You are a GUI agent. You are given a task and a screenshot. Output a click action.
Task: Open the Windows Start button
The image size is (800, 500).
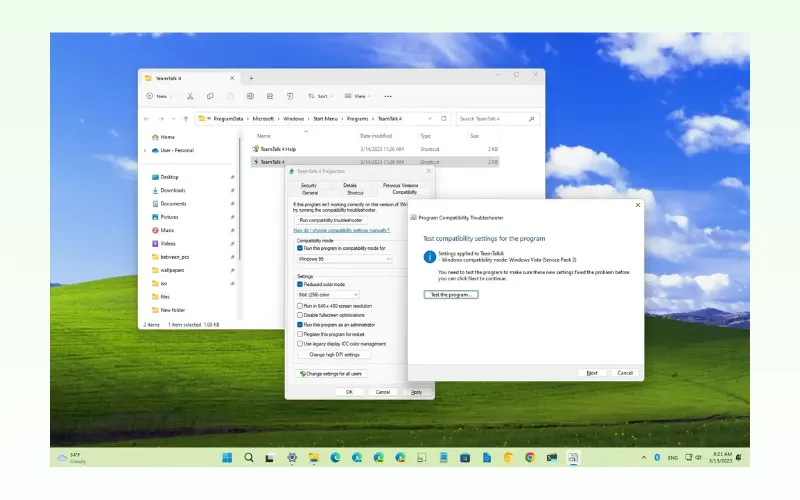tap(227, 458)
